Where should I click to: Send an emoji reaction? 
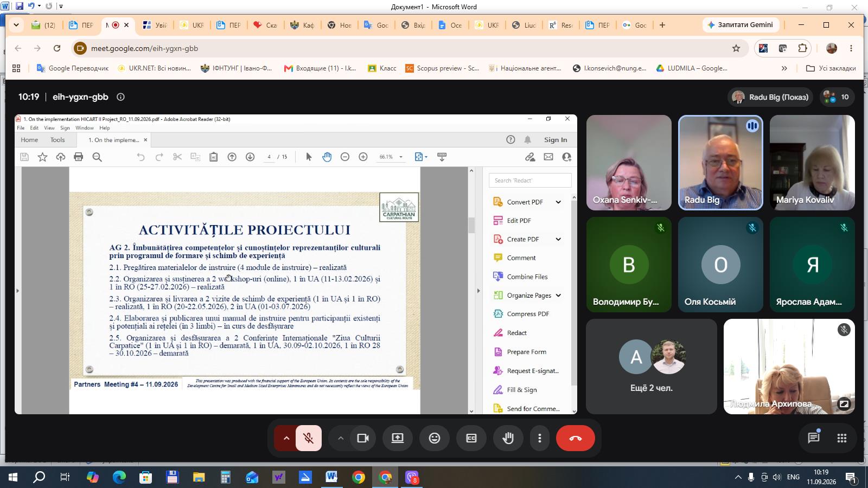pyautogui.click(x=435, y=438)
